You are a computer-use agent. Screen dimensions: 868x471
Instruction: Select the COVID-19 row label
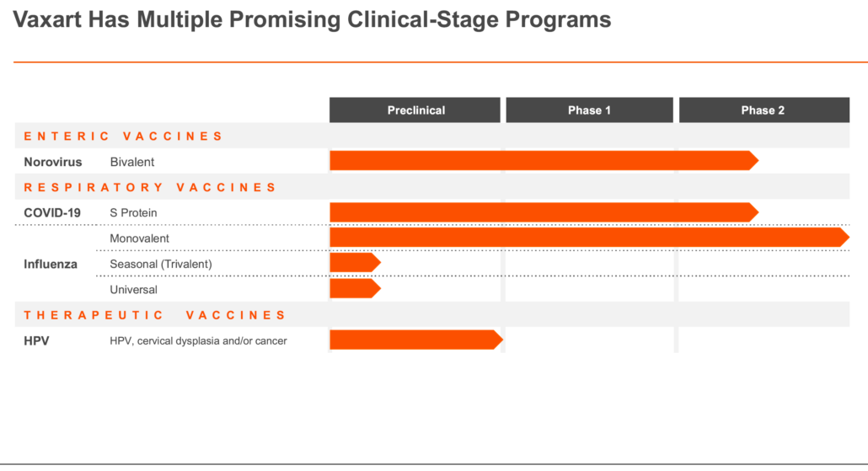[x=52, y=213]
